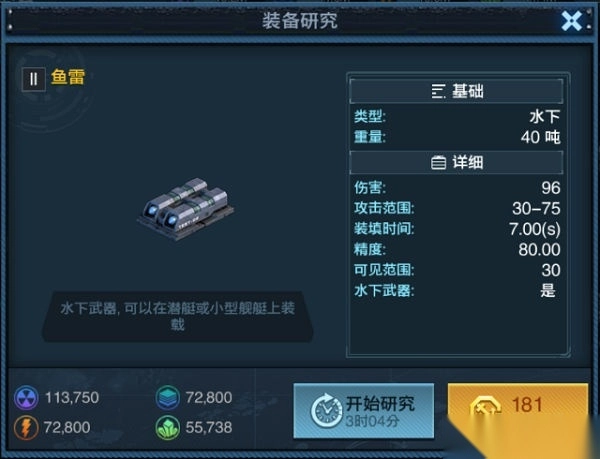Click the 113,750 nuclear resource amount
The width and height of the screenshot is (600, 459).
click(72, 398)
